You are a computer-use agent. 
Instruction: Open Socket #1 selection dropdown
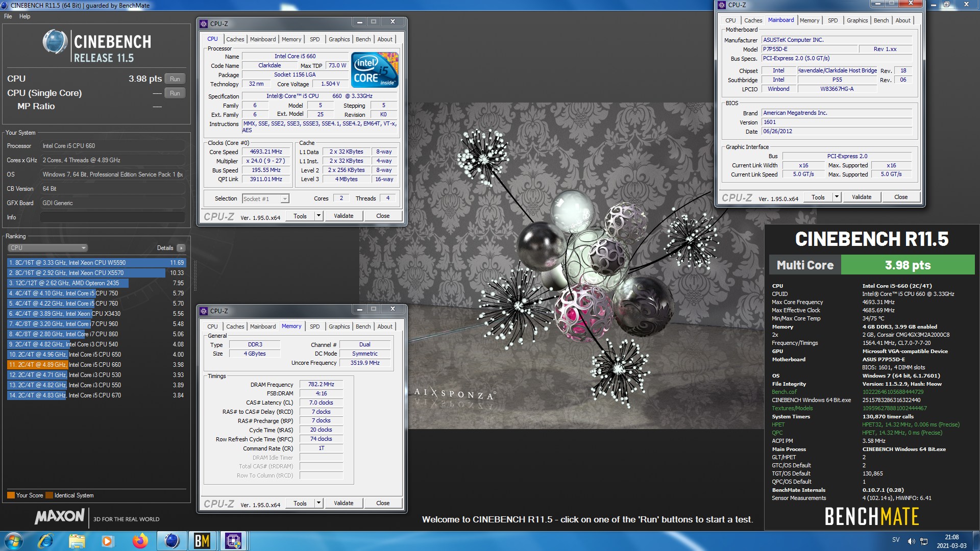pyautogui.click(x=265, y=199)
